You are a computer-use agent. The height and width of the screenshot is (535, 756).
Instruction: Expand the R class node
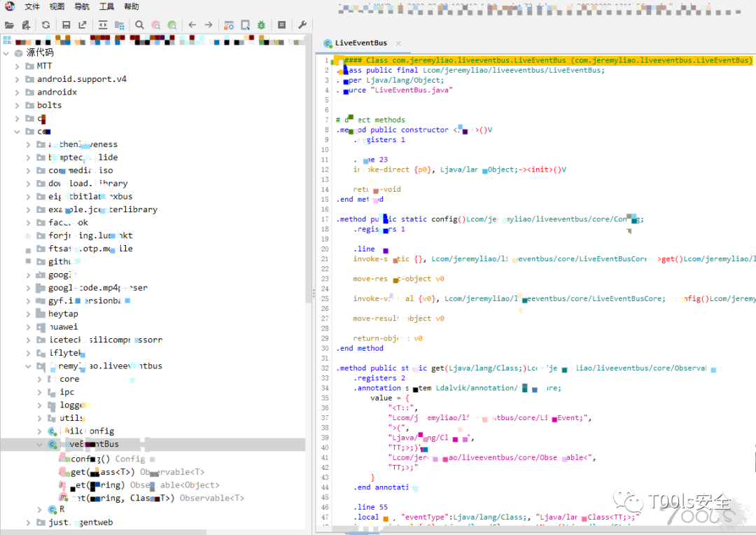(x=39, y=509)
